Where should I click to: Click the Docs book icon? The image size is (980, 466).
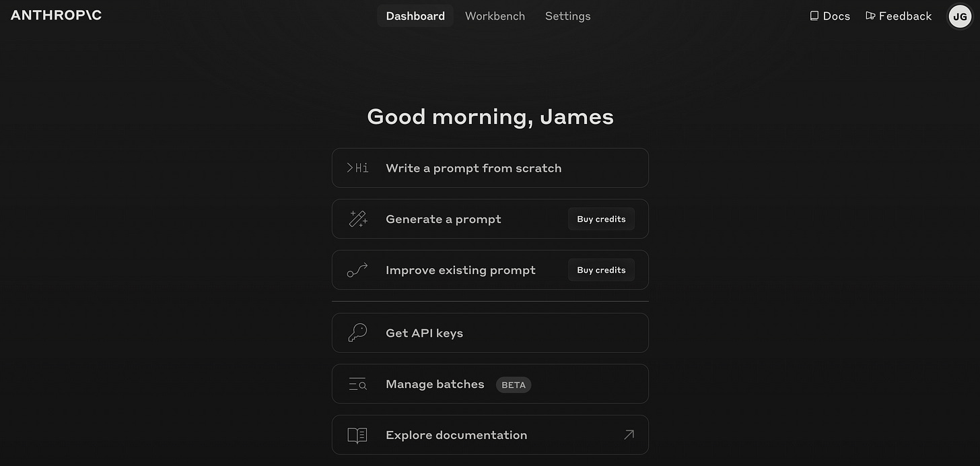814,16
